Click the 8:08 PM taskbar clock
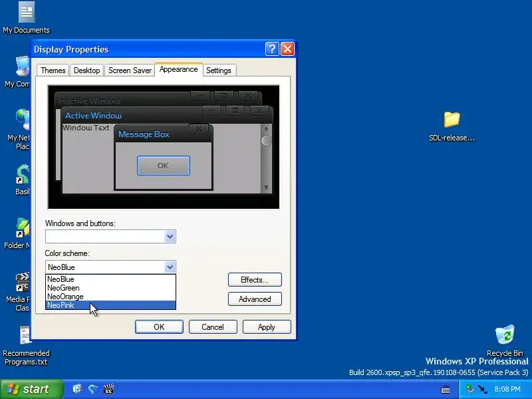 pyautogui.click(x=507, y=389)
